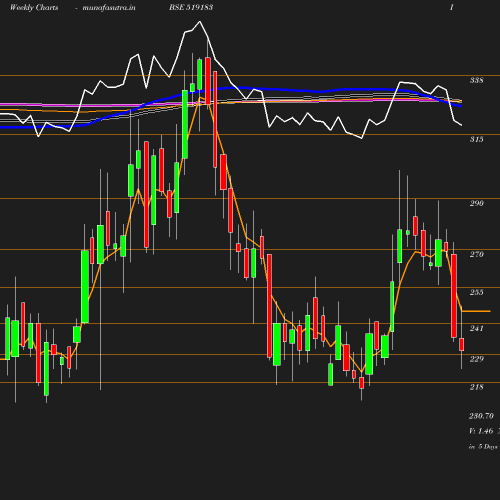Click the 255 price axis label
The width and height of the screenshot is (500, 500).
(477, 292)
